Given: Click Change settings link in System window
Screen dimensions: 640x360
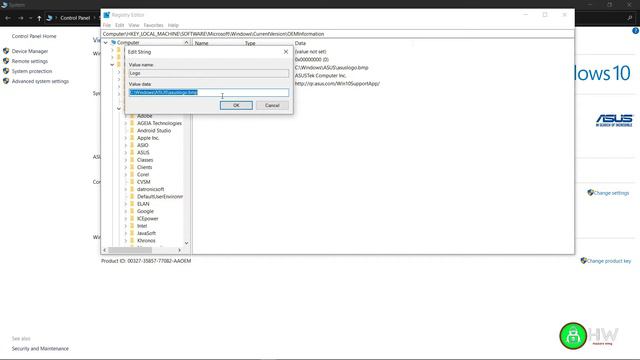Looking at the screenshot, I should [611, 193].
